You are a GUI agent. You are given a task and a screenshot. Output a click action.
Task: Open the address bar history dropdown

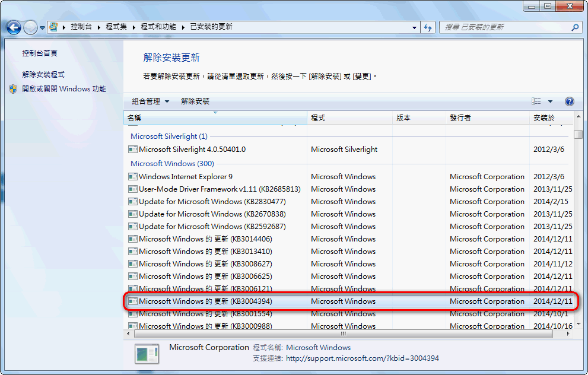(x=414, y=27)
